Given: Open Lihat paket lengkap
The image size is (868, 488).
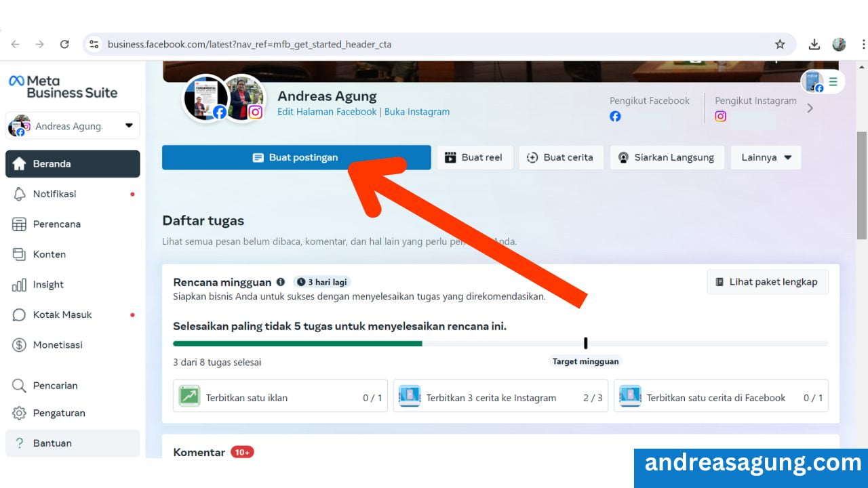Looking at the screenshot, I should pos(767,281).
